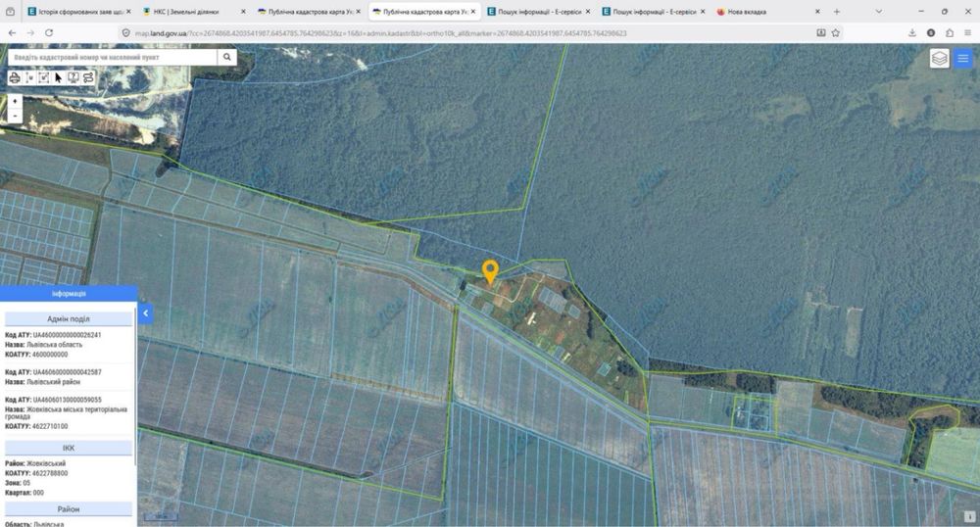Toggle the Район section header
Viewport: 980px width, 527px height.
(x=69, y=509)
